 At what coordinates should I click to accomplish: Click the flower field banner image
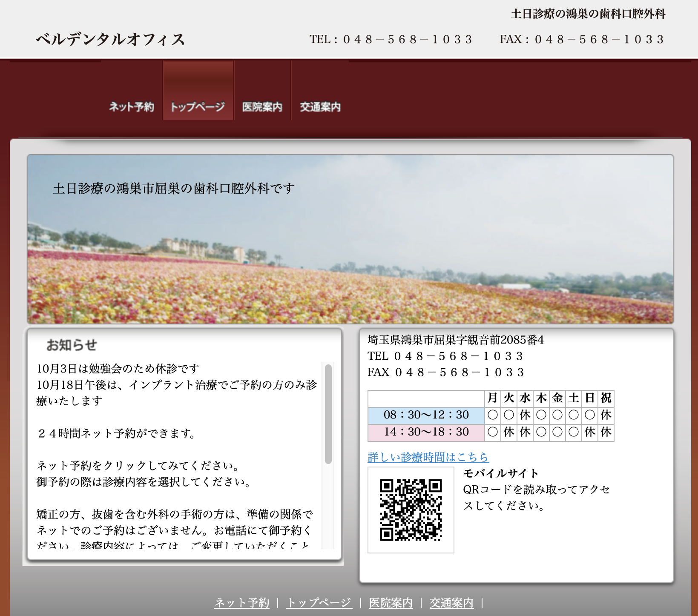coord(350,255)
